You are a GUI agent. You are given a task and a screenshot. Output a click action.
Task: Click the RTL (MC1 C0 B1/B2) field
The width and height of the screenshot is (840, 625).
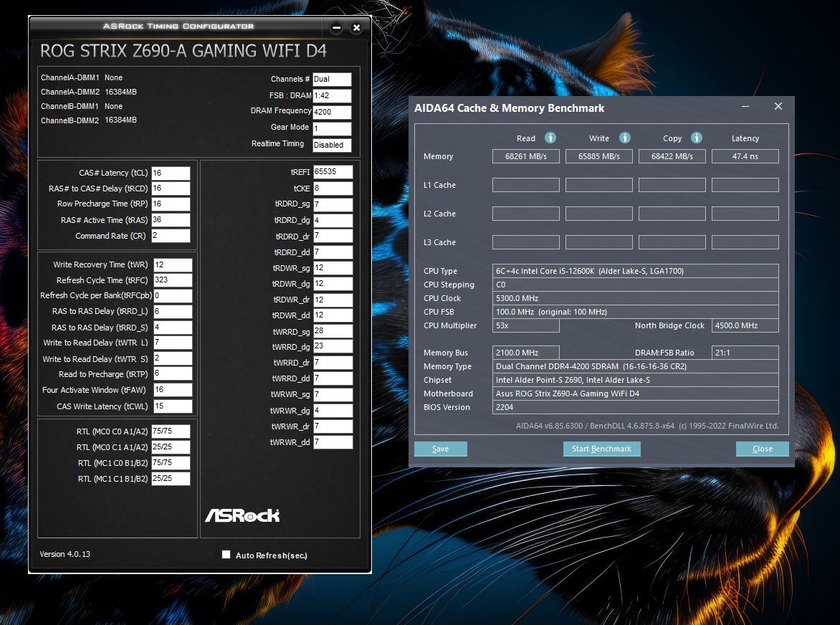pos(171,463)
